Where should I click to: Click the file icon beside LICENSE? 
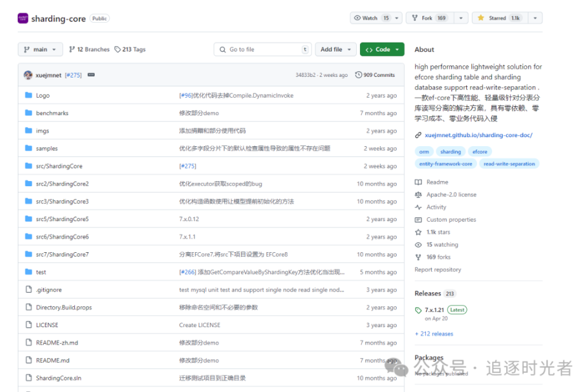point(29,325)
